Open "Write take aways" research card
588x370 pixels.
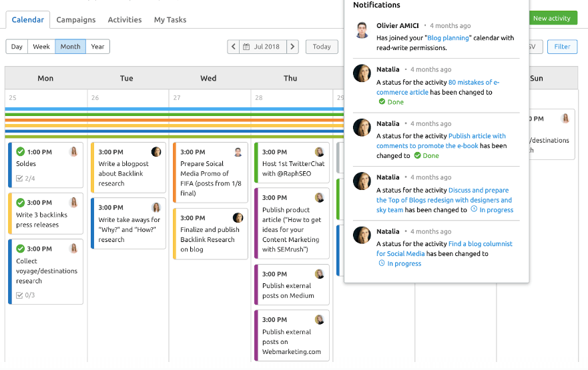[x=128, y=223]
